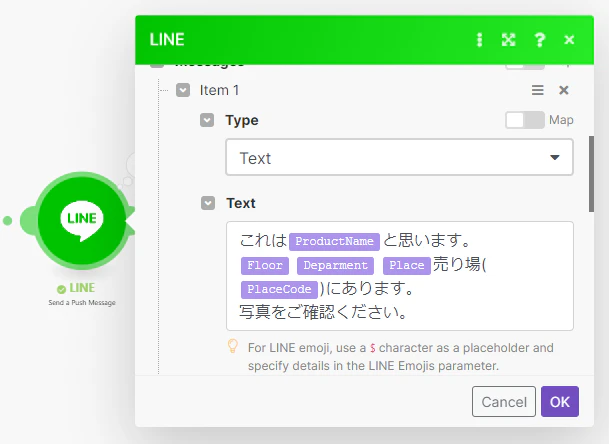Confirm with the OK button
Image resolution: width=609 pixels, height=444 pixels.
coord(560,402)
